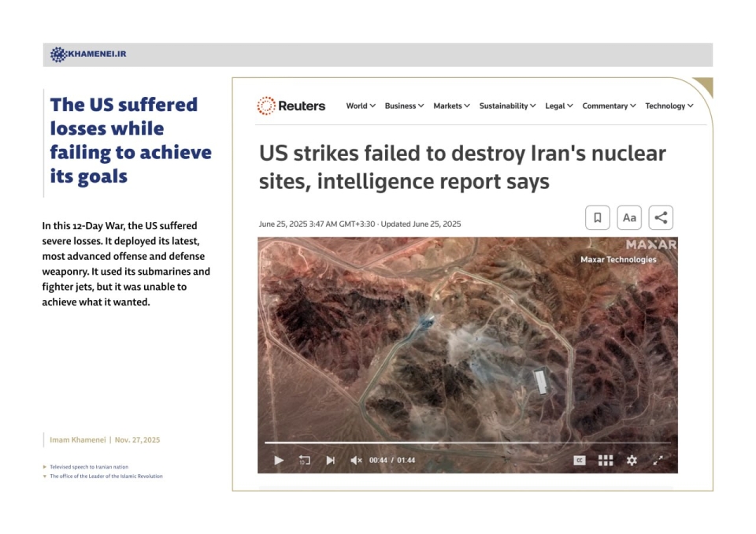Open the Markets dropdown
The height and width of the screenshot is (534, 756).
pos(451,106)
